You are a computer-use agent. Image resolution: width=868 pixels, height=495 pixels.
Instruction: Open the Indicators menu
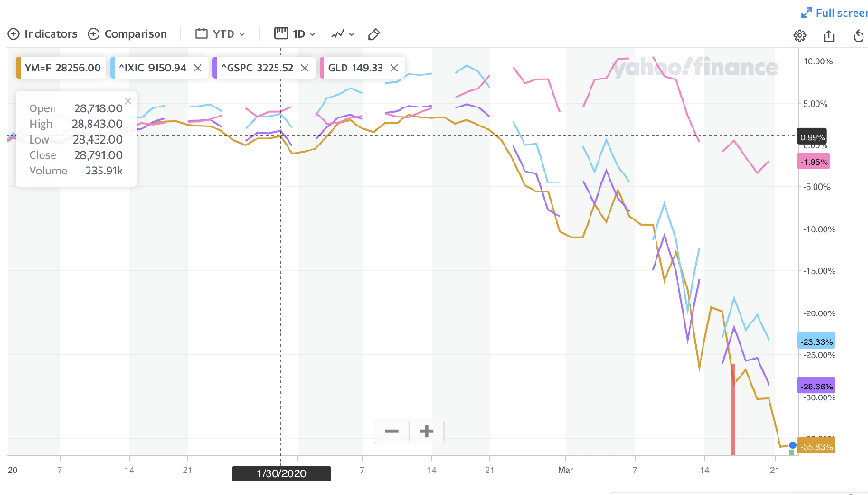point(42,34)
